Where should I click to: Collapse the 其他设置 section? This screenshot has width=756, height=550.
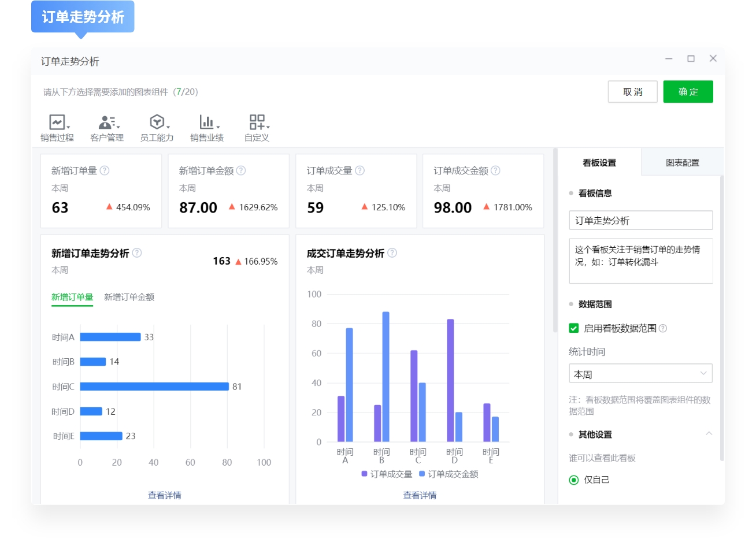pyautogui.click(x=710, y=433)
